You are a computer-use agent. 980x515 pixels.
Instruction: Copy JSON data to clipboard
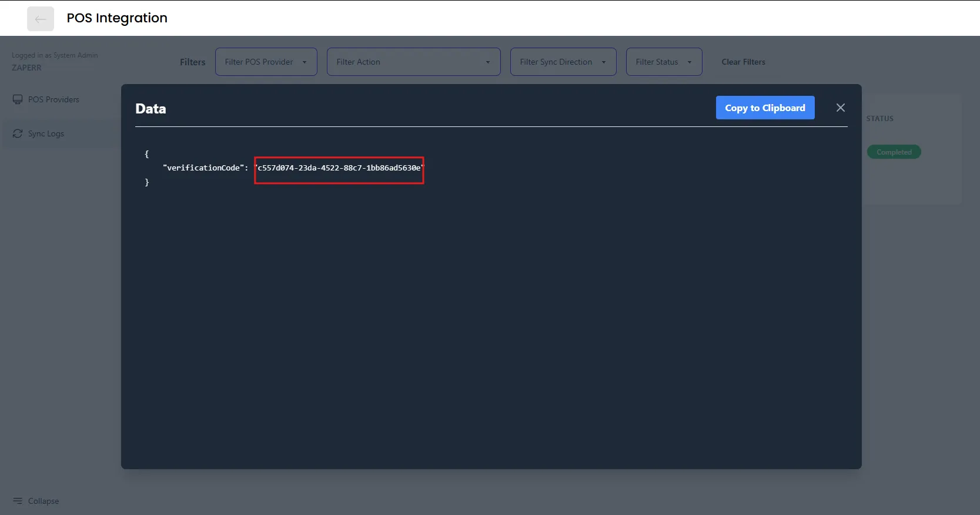point(765,108)
